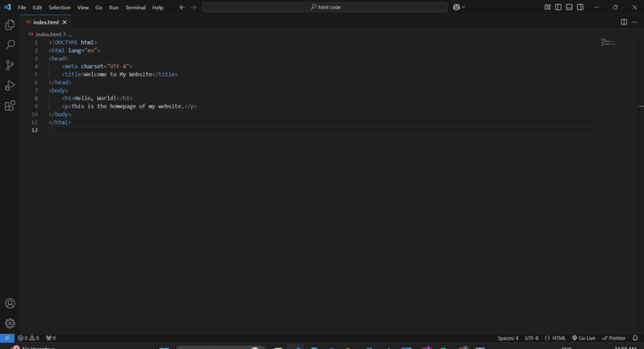Screen dimensions: 644x349
Task: Open the Go menu
Action: pos(99,8)
